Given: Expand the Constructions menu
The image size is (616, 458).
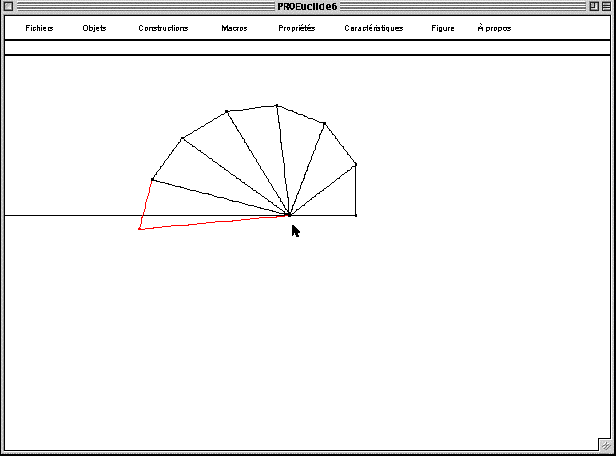Looking at the screenshot, I should point(163,28).
